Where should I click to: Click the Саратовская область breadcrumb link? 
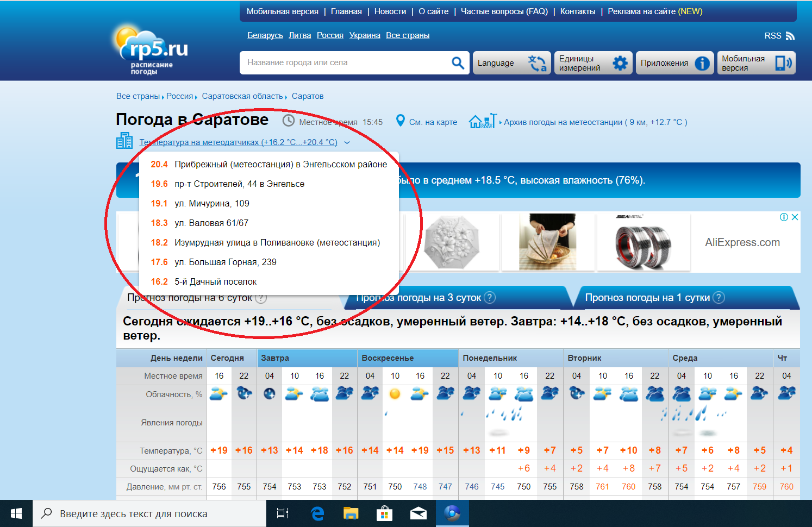tap(242, 96)
